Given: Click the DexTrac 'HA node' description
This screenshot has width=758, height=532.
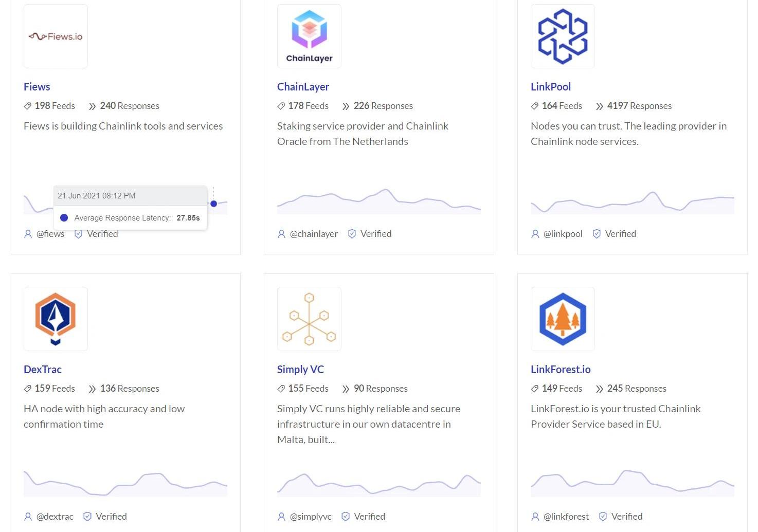Looking at the screenshot, I should [104, 416].
